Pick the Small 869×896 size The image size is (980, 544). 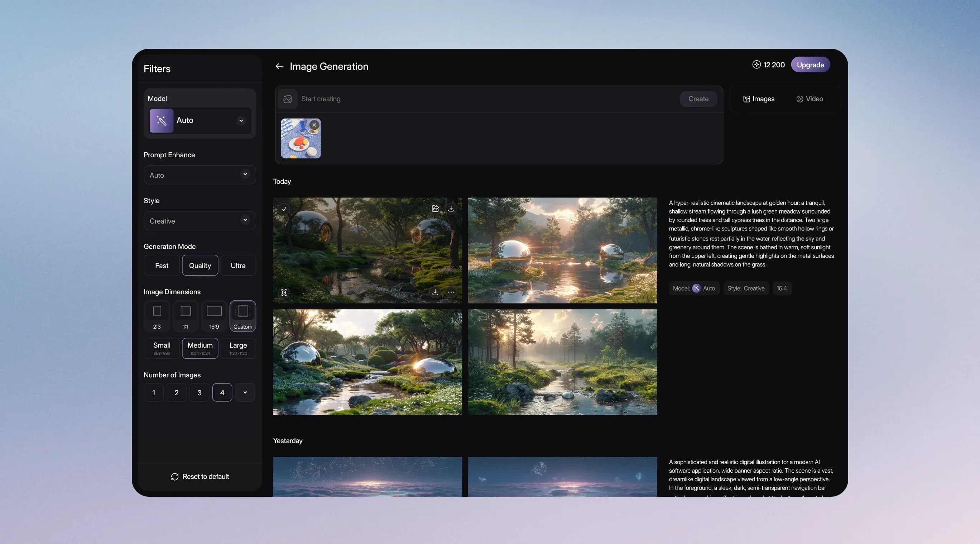pos(162,348)
